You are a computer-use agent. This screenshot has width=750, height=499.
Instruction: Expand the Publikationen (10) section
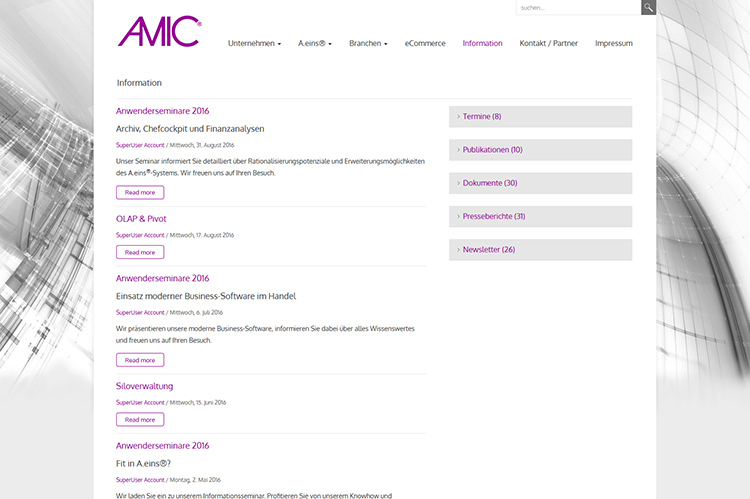coord(540,150)
